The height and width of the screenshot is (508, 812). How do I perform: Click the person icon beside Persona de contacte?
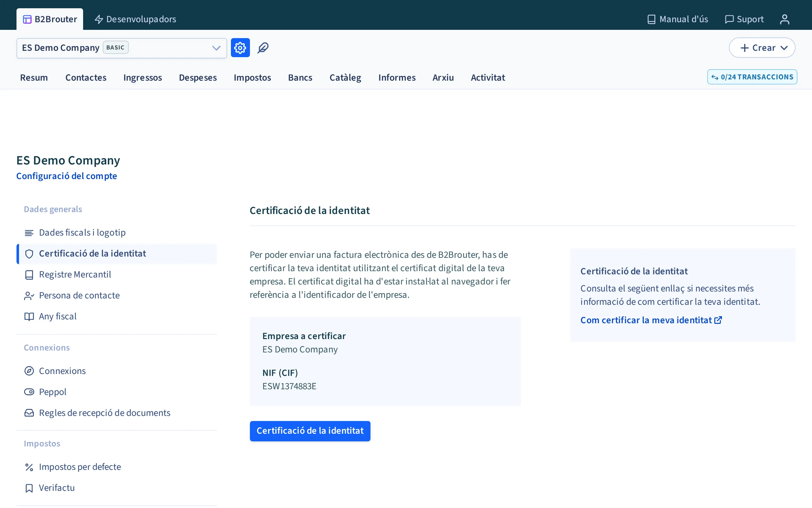point(29,296)
